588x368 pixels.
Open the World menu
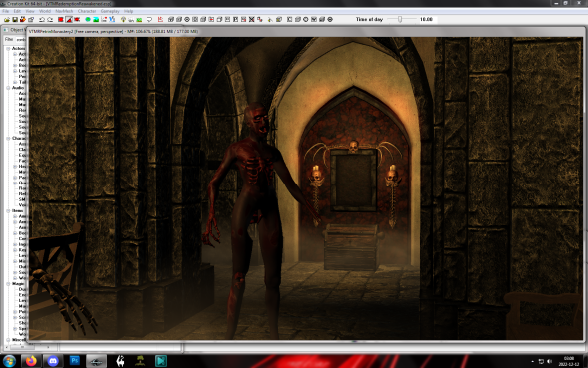click(45, 11)
